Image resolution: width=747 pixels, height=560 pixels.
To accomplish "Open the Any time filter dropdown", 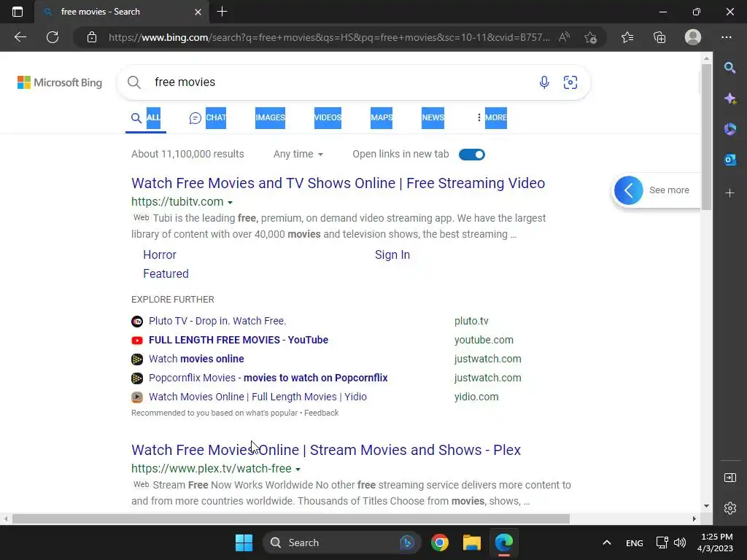I will click(x=298, y=155).
